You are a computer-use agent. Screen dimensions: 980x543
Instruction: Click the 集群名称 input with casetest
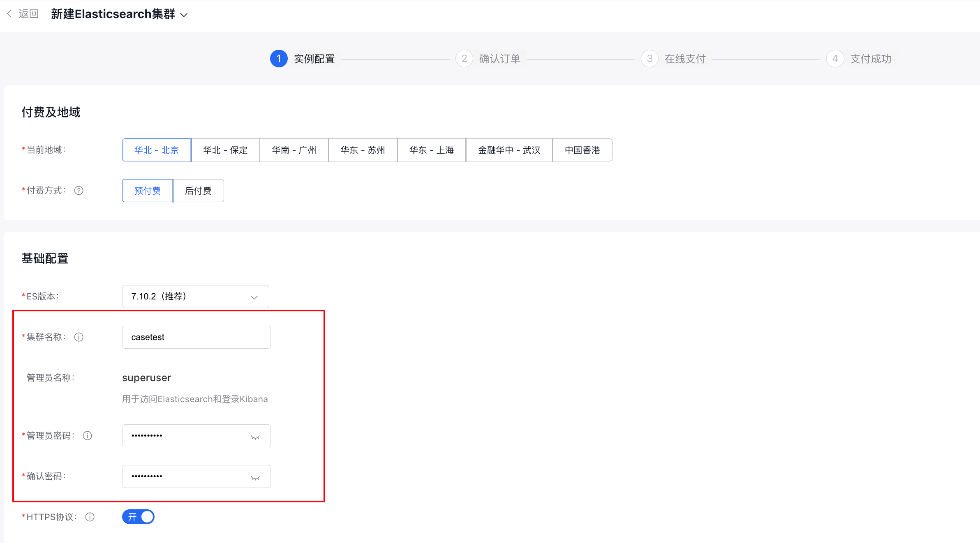[196, 337]
